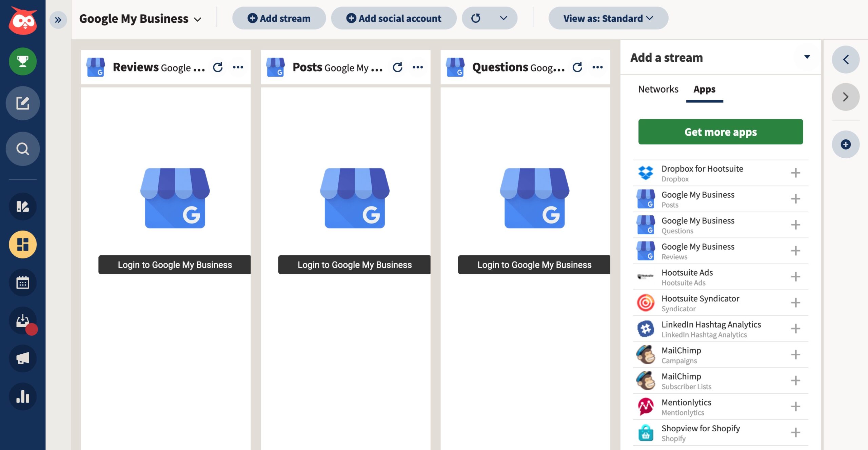Add the Hootsuite Syndicator stream
Screen dimensions: 868x450
(x=795, y=303)
